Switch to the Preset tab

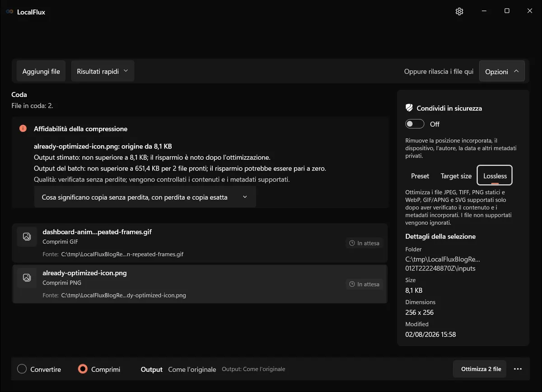(x=420, y=176)
